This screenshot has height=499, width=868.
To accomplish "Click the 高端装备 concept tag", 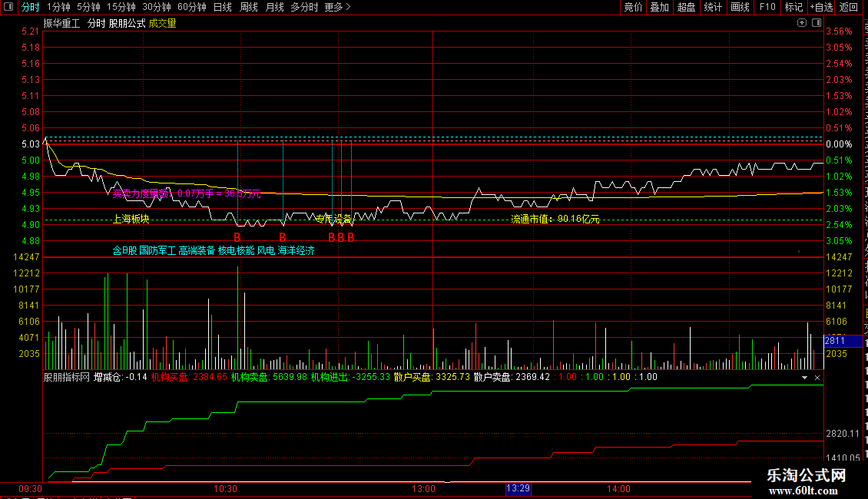I will pos(197,250).
